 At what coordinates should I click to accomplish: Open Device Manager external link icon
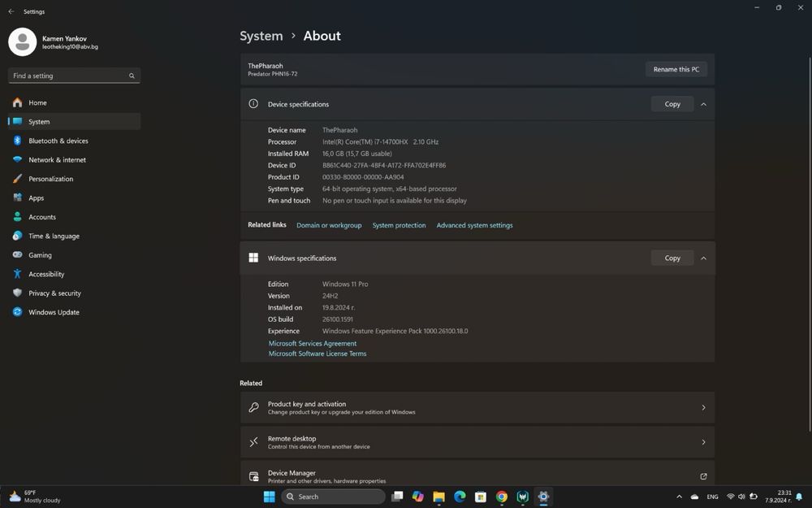[x=703, y=476]
